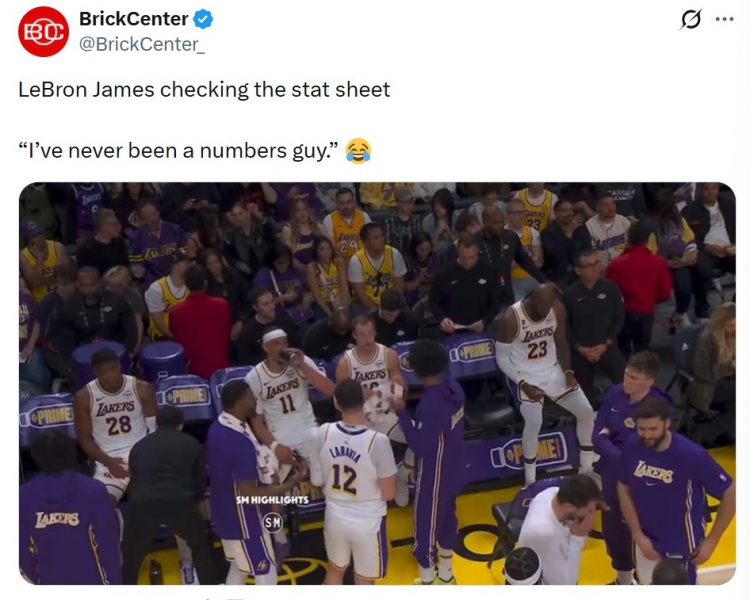
Task: Open the Grok icon beside the three dots
Action: point(690,19)
